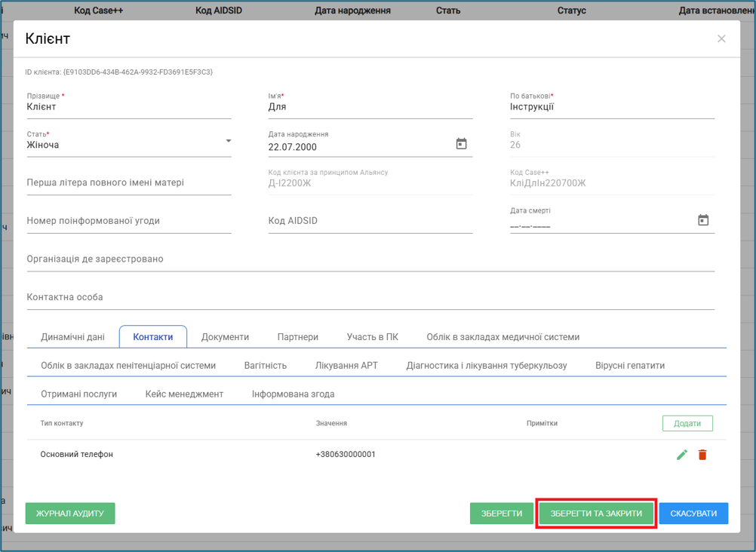Click Зберегти та закрити

596,514
